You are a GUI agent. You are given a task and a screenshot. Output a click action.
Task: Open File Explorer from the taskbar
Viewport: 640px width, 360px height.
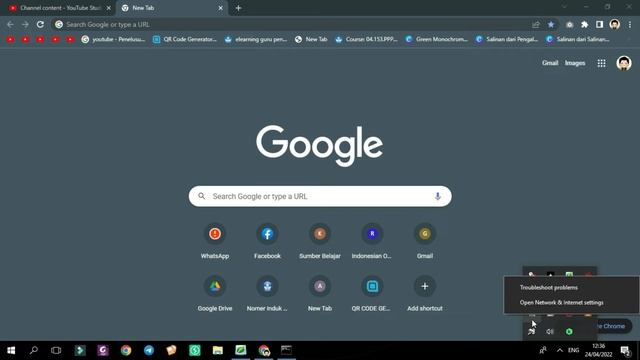point(218,350)
